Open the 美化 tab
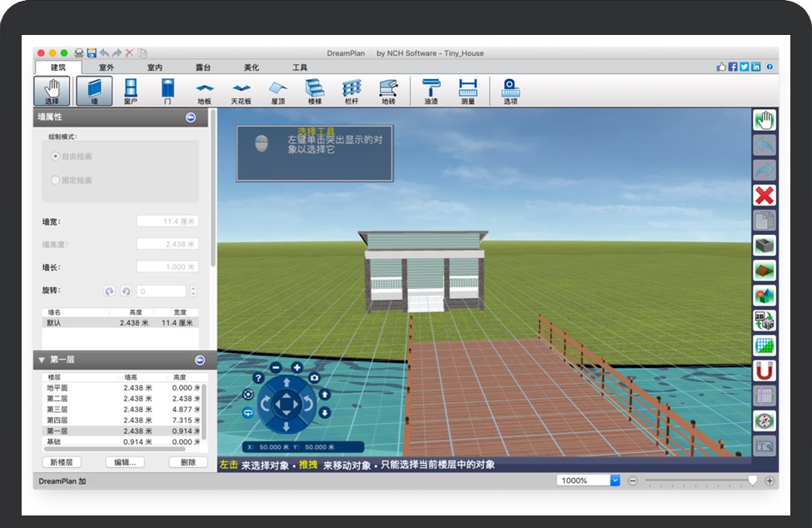 tap(251, 67)
